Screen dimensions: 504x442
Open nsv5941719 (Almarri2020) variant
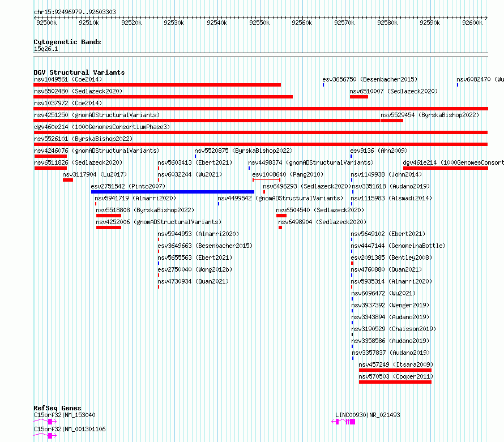135,198
